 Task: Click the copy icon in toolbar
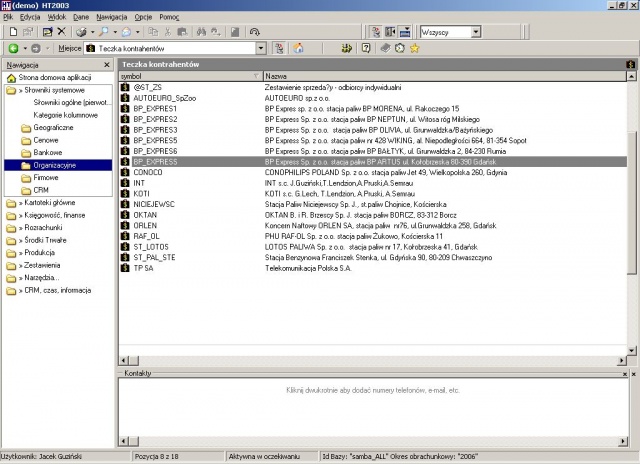(153, 32)
